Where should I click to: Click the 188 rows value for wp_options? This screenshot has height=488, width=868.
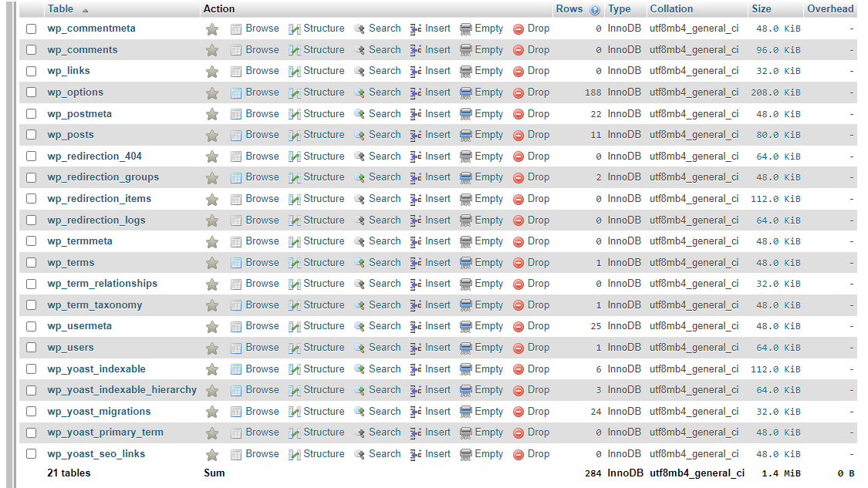point(593,93)
